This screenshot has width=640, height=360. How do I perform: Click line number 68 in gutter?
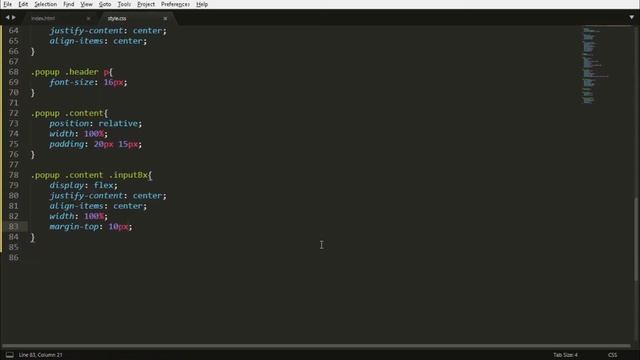(x=13, y=72)
